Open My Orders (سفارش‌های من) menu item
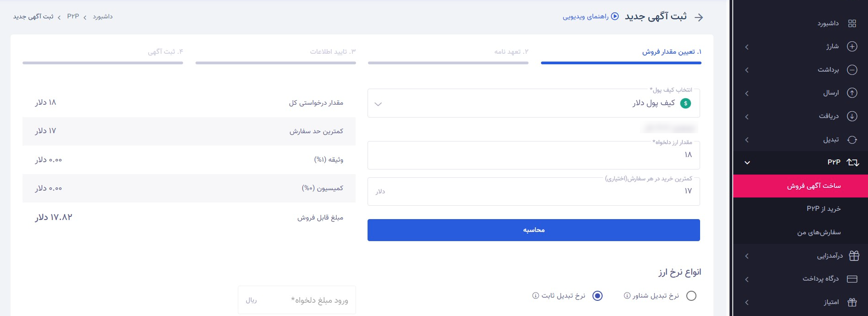868x316 pixels. point(819,232)
